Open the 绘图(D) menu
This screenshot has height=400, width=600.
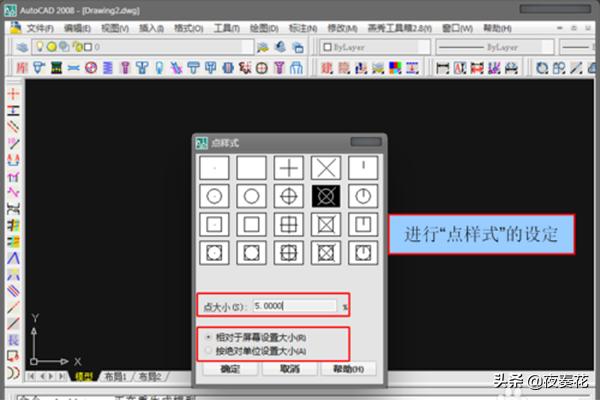tap(264, 28)
